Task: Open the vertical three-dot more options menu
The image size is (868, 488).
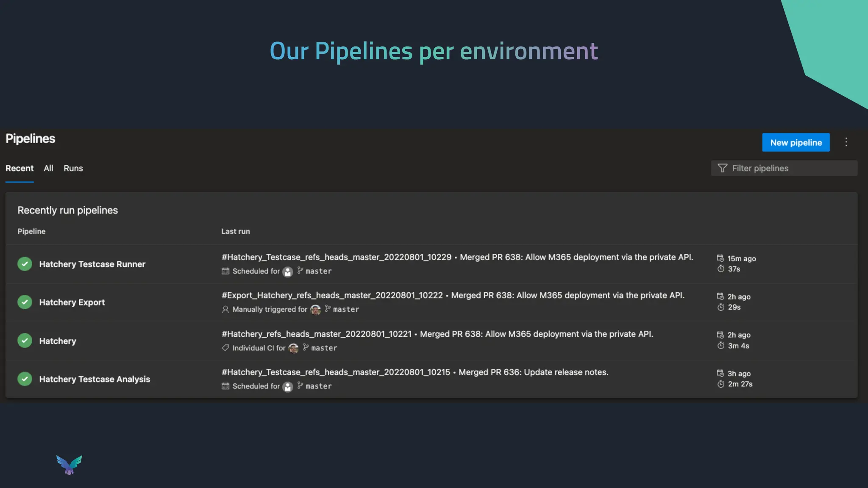Action: (846, 142)
